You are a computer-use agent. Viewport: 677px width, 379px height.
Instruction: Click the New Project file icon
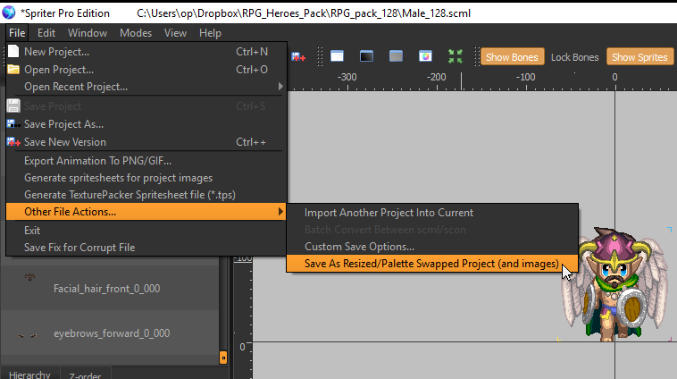point(13,51)
